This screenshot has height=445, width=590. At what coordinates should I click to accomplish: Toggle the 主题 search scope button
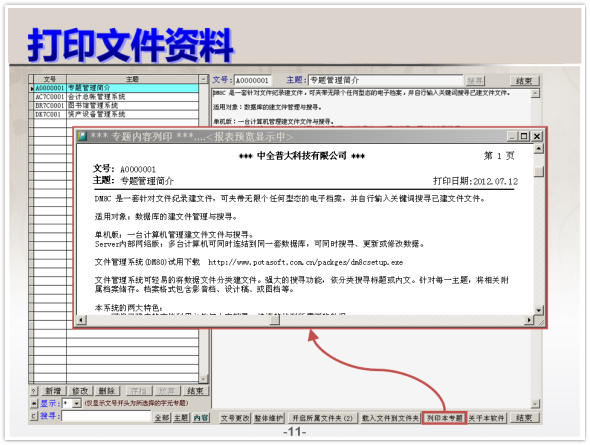pos(181,418)
